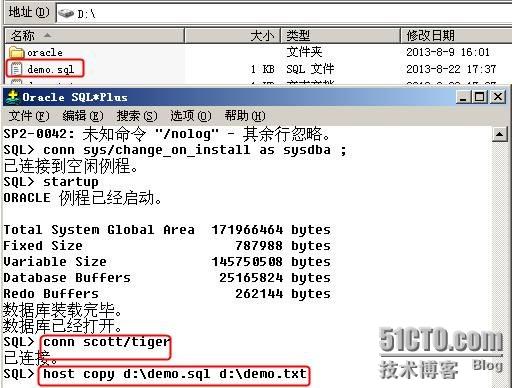Sort by 类型 column header

(x=340, y=35)
